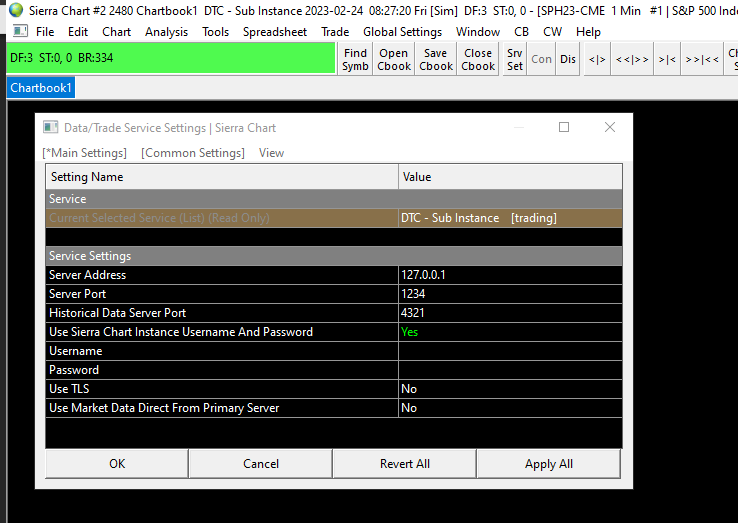Open the Global Settings menu
The height and width of the screenshot is (523, 738).
tap(402, 32)
